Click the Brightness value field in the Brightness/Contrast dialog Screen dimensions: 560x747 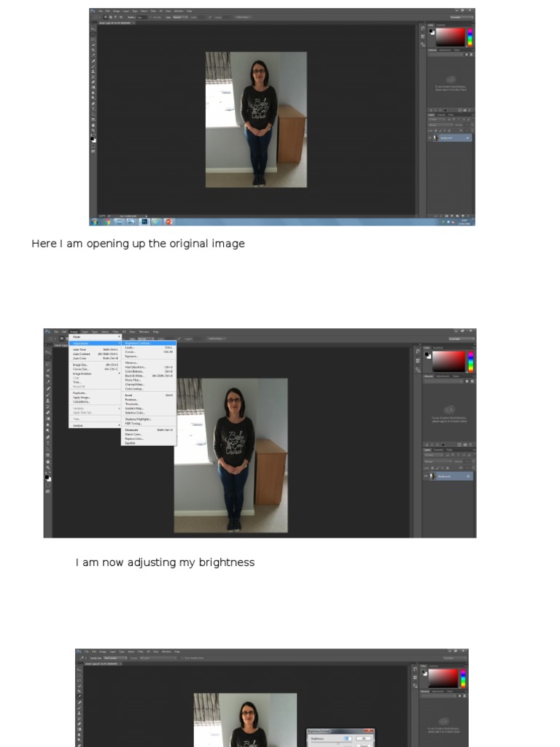click(x=348, y=738)
